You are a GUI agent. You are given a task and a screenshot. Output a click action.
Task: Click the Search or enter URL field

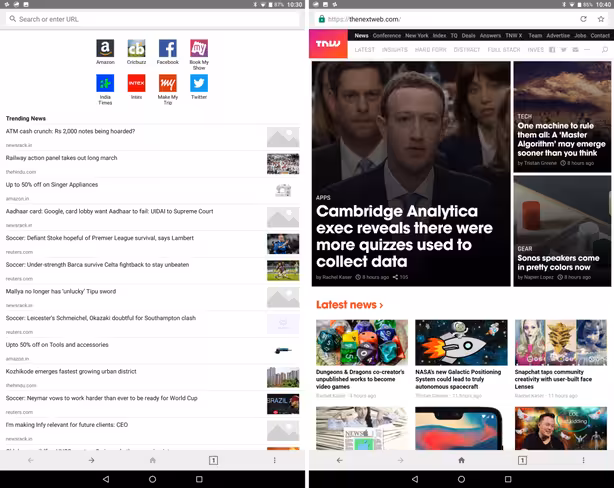click(x=153, y=19)
